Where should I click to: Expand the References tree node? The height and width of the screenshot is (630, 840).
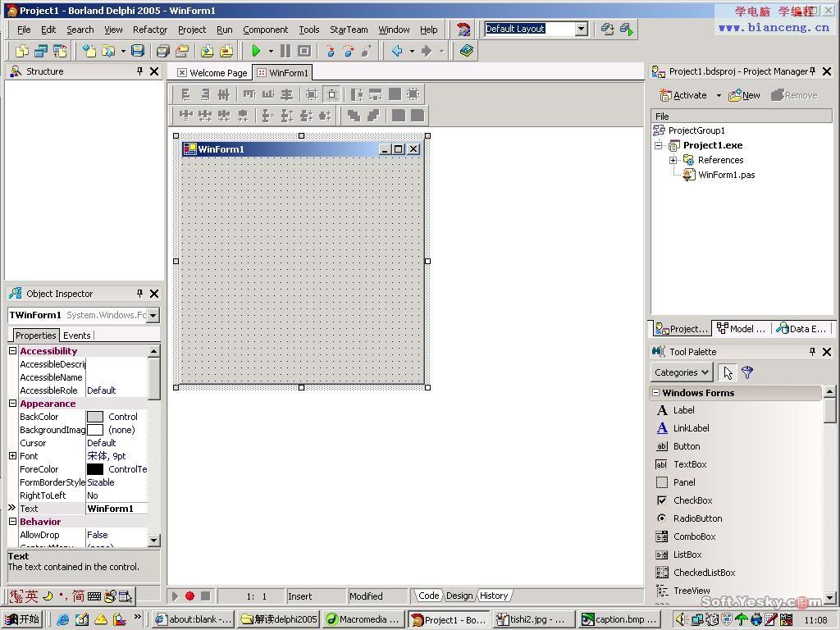pyautogui.click(x=673, y=160)
